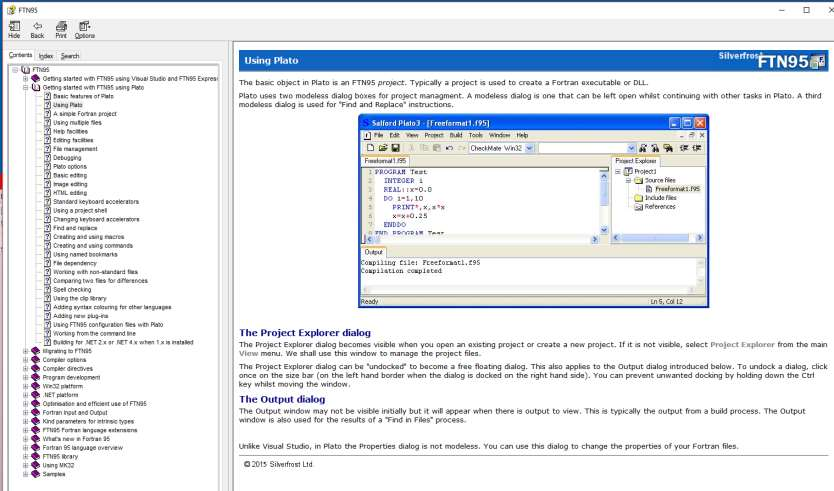The height and width of the screenshot is (491, 834).
Task: Select the Using Plato topic
Action: click(68, 105)
